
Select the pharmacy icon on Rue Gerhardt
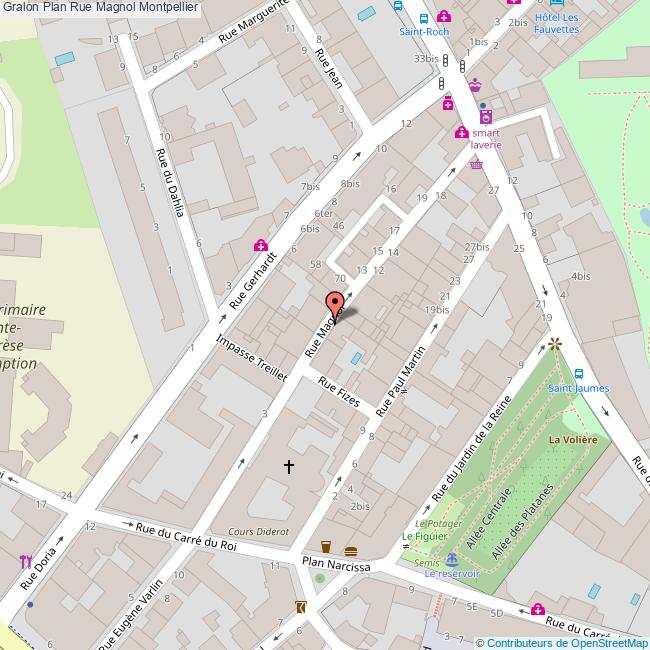[261, 245]
